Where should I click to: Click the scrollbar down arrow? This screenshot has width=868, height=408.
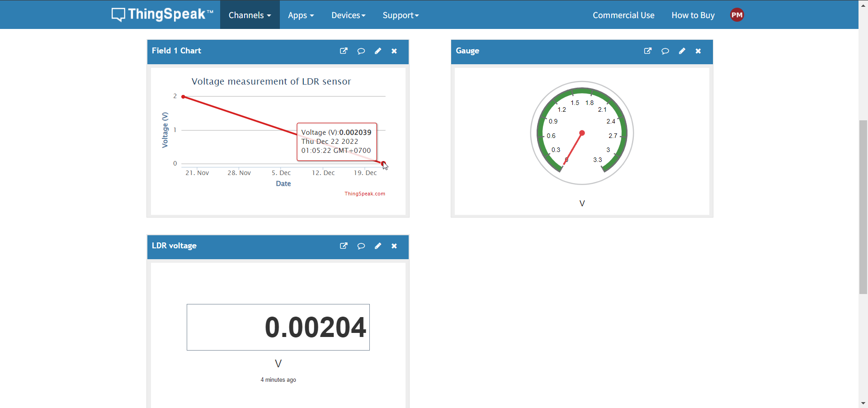[x=863, y=403]
